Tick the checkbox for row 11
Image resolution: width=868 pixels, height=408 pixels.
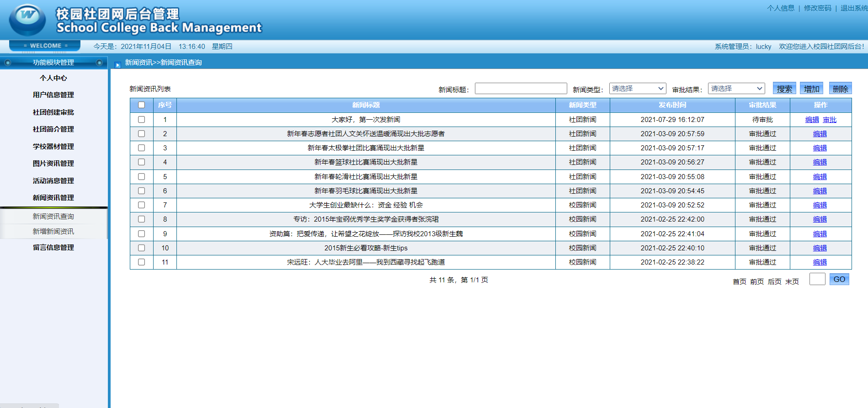tap(142, 262)
